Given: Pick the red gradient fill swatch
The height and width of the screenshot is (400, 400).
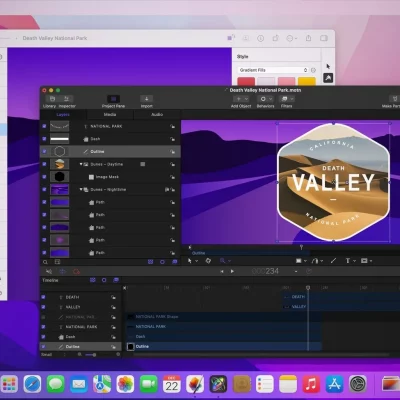Looking at the screenshot, I should pyautogui.click(x=246, y=81).
